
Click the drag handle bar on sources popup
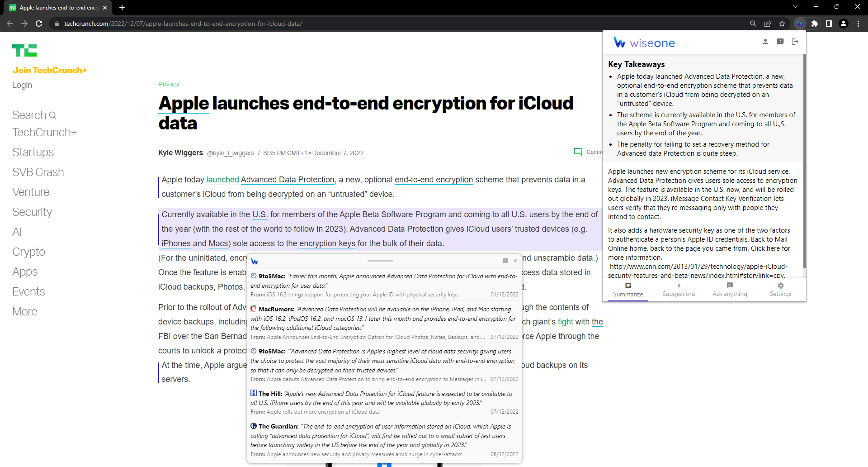coord(380,261)
